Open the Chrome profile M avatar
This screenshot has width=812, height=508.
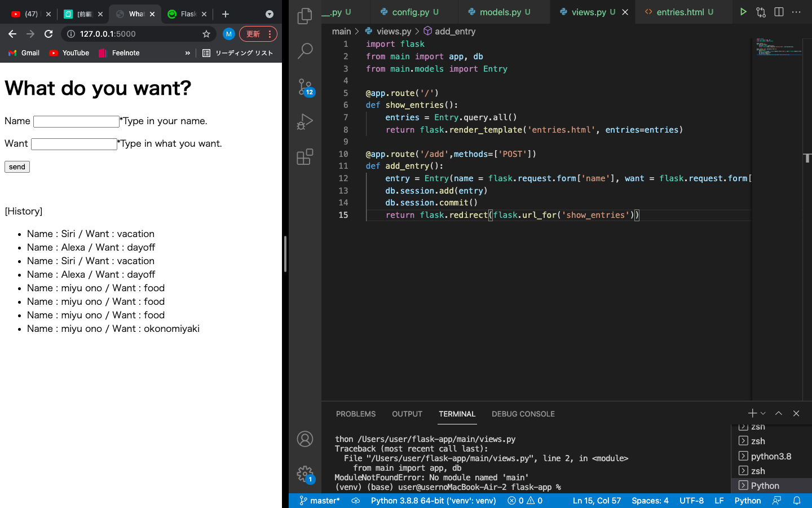[228, 34]
